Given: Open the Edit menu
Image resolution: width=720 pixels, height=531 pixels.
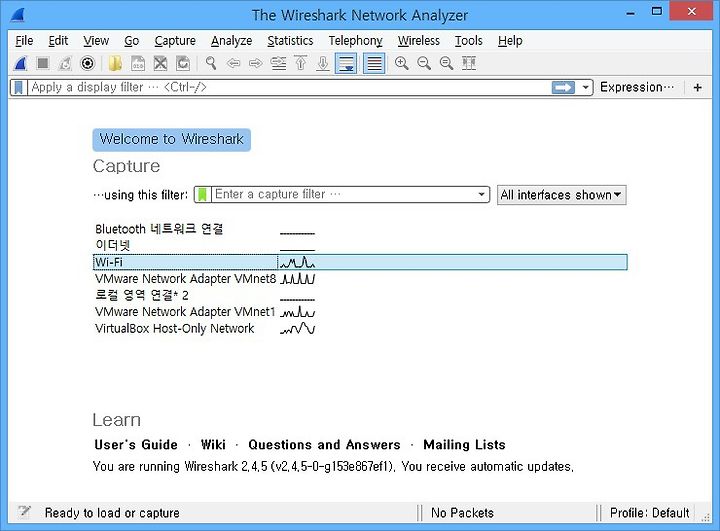Looking at the screenshot, I should 58,41.
